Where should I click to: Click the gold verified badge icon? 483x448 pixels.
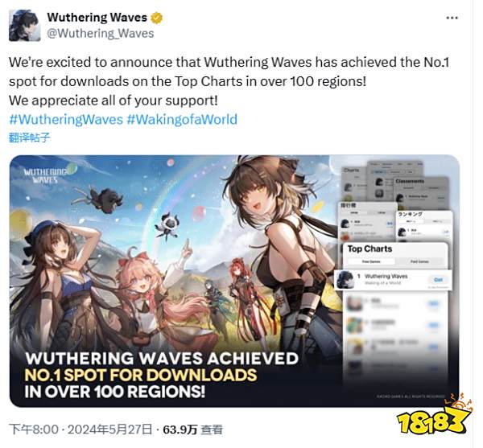pyautogui.click(x=156, y=18)
